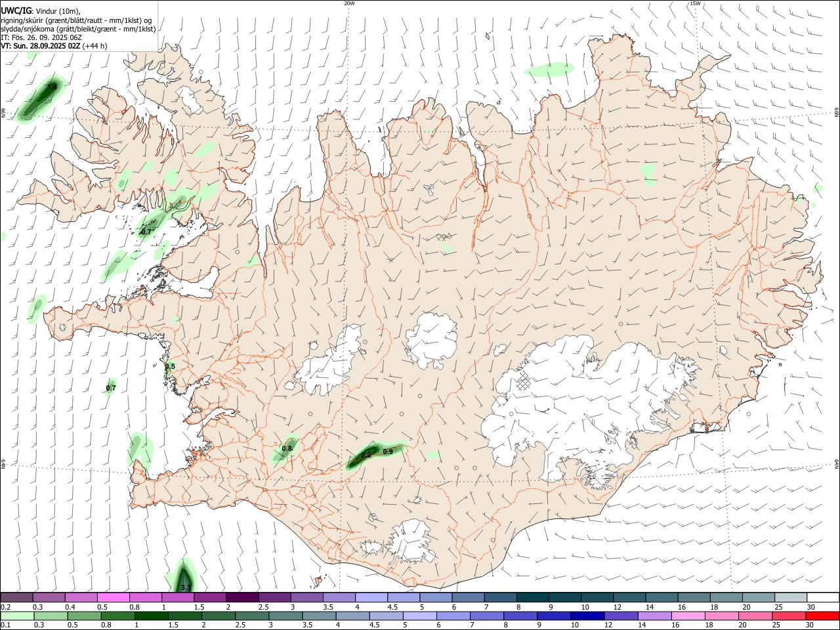The image size is (840, 630).
Task: Click the 'rigning/skúrir' legend description line
Action: (76, 20)
